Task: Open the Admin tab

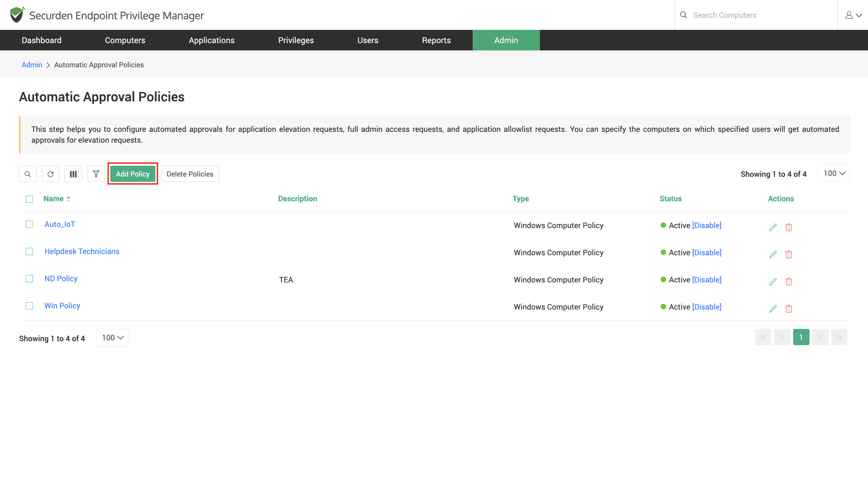Action: coord(506,40)
